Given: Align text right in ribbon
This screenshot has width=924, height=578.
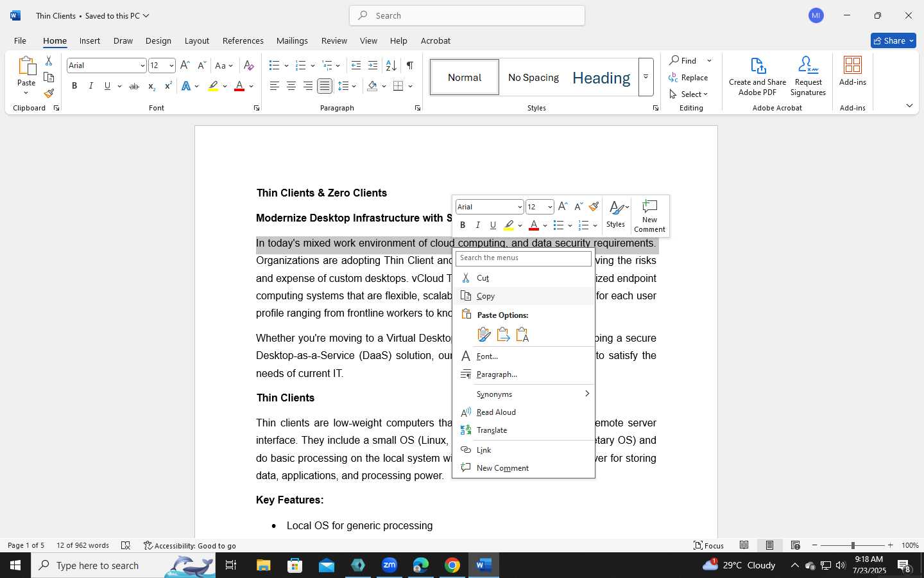Looking at the screenshot, I should (x=308, y=86).
